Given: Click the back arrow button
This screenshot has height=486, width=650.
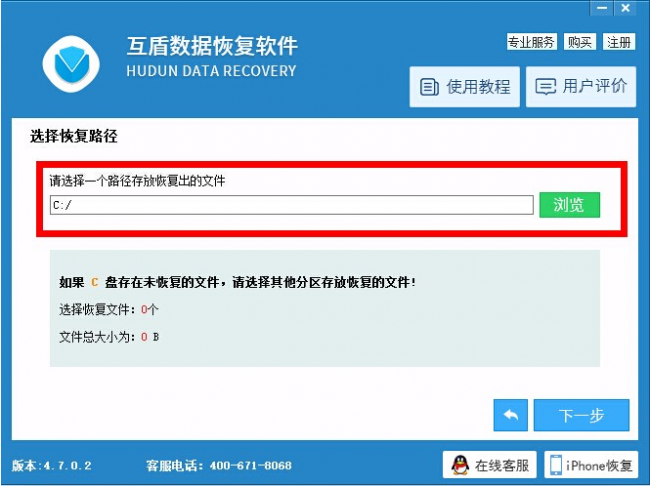Looking at the screenshot, I should tap(510, 415).
